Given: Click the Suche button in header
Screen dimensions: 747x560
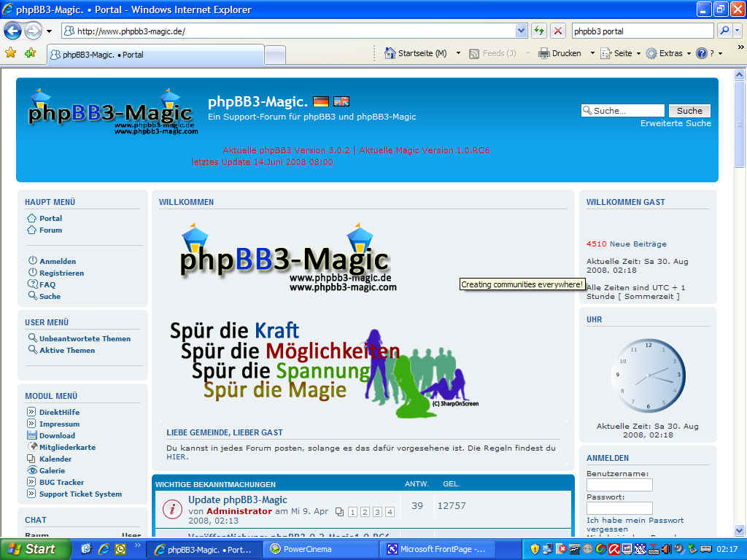Looking at the screenshot, I should point(689,111).
